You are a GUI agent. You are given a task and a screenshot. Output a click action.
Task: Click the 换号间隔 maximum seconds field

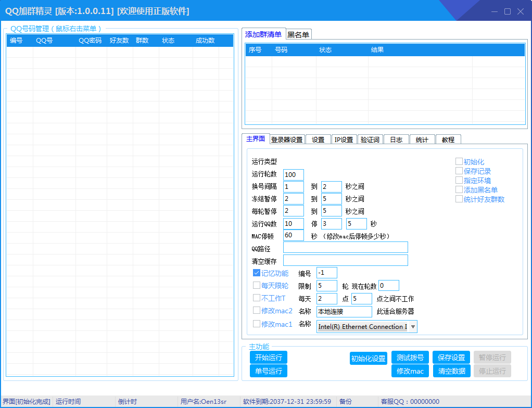[332, 186]
